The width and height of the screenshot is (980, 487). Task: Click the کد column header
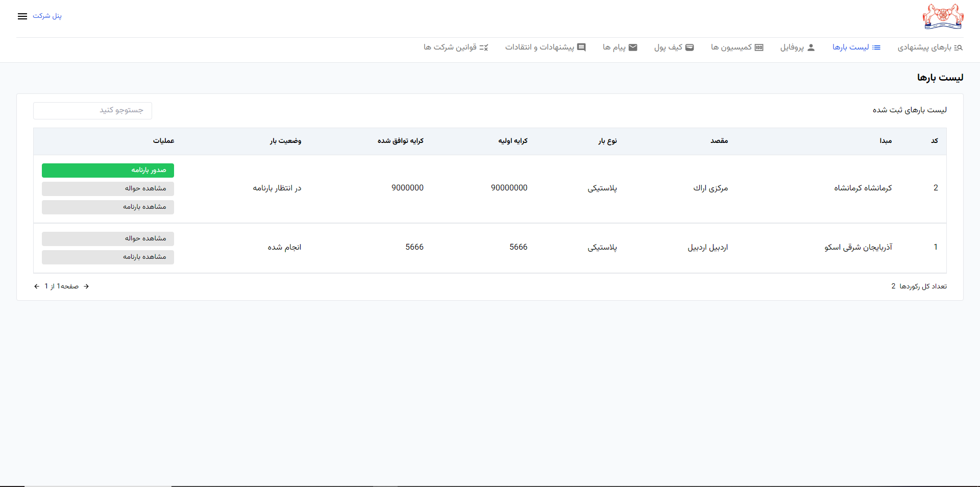pos(935,141)
